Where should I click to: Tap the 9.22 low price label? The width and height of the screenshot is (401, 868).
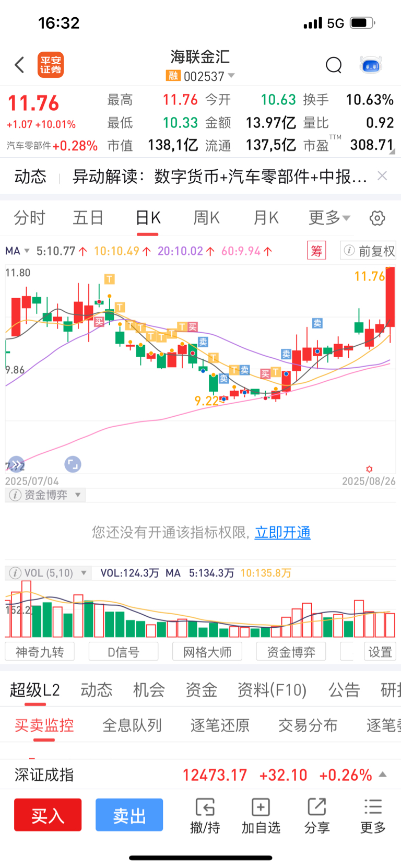(207, 401)
